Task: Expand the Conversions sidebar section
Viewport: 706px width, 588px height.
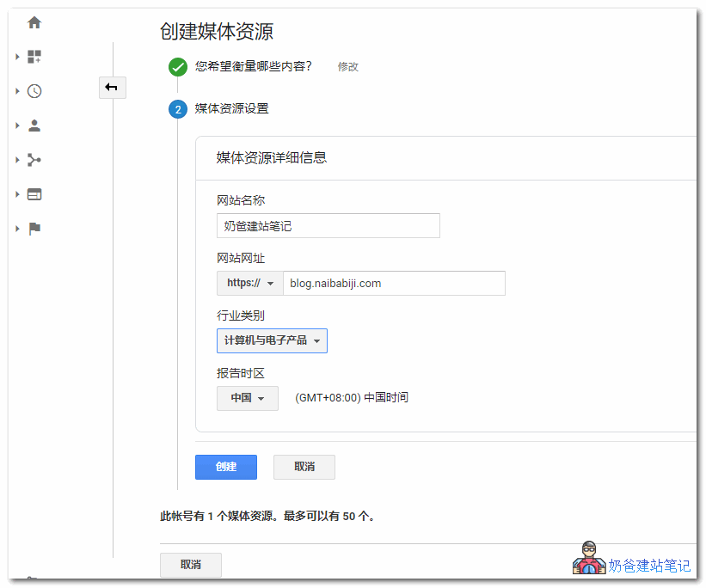Action: (16, 229)
